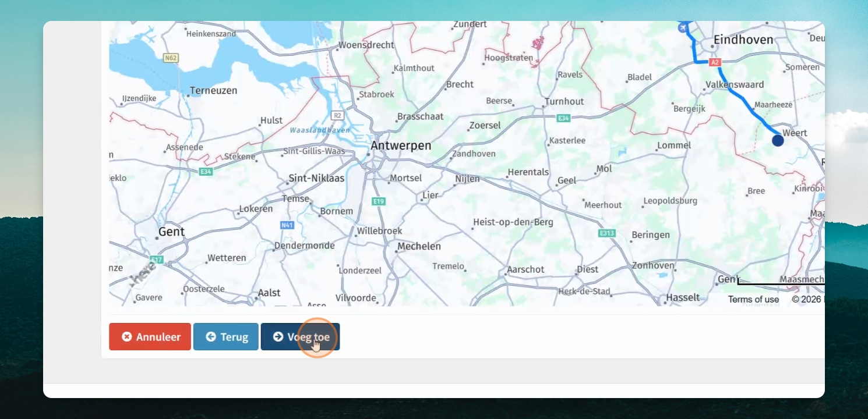Click the N62 road shield near Terneuzen

(171, 58)
